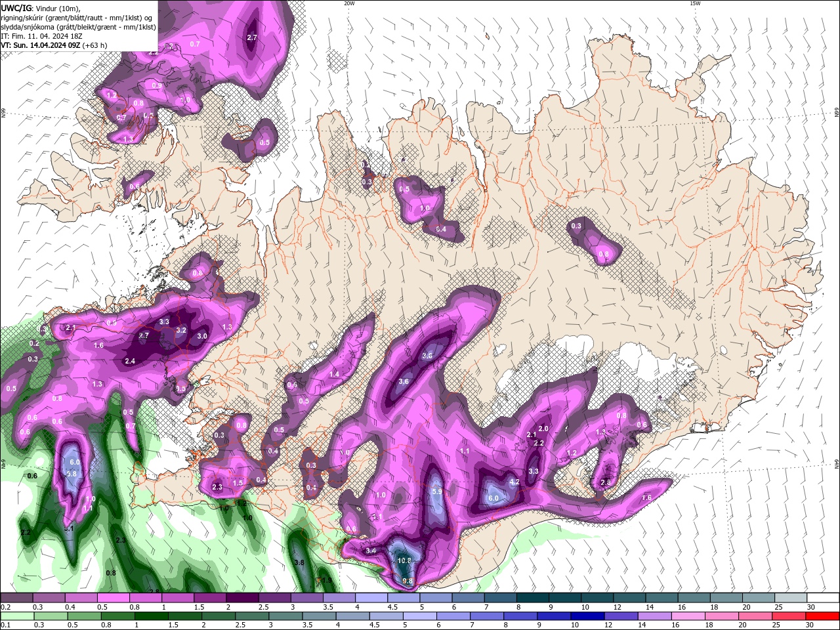Image resolution: width=840 pixels, height=630 pixels.
Task: Click the 'UWC/IG: Vindur (10m),' title line
Action: 39,8
